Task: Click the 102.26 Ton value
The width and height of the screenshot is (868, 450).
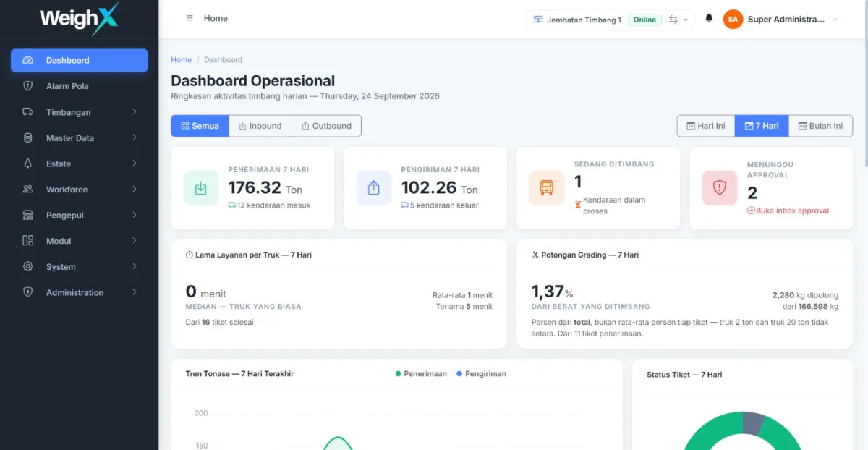Action: 440,187
